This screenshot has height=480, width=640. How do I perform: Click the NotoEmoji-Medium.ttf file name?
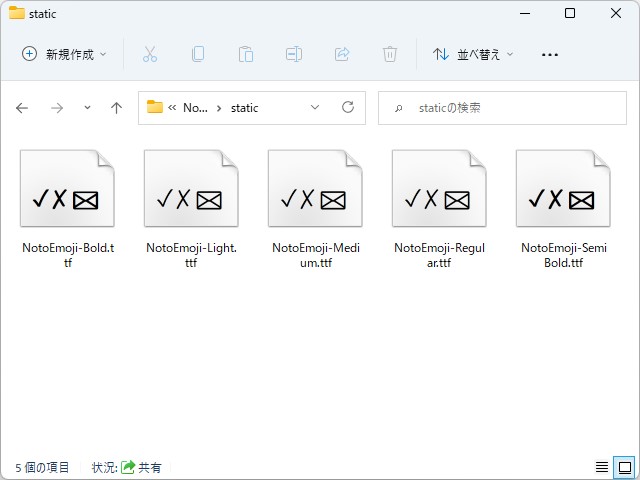pos(316,255)
